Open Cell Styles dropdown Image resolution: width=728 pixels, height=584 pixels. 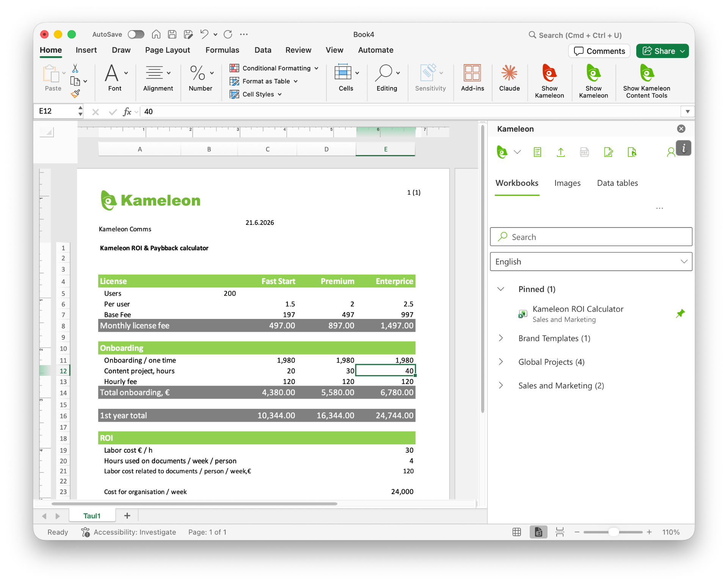[x=256, y=94]
